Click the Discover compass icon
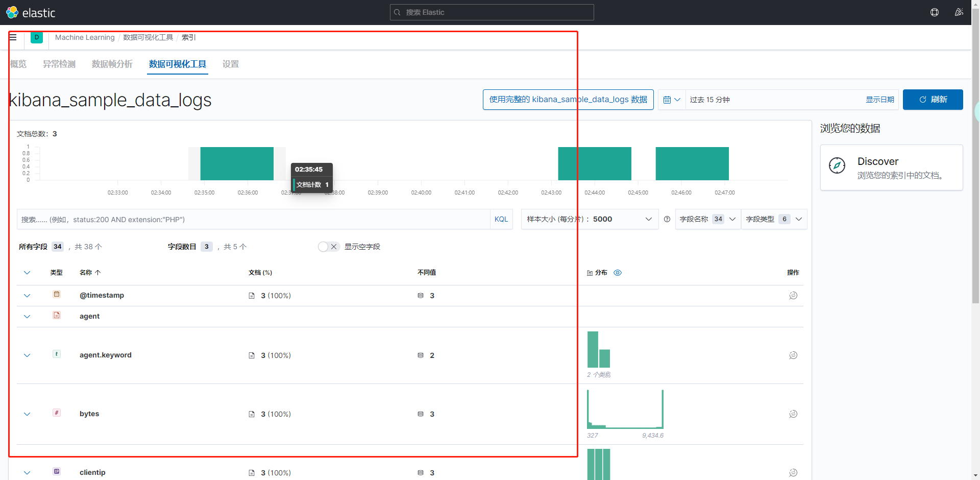 pyautogui.click(x=837, y=165)
